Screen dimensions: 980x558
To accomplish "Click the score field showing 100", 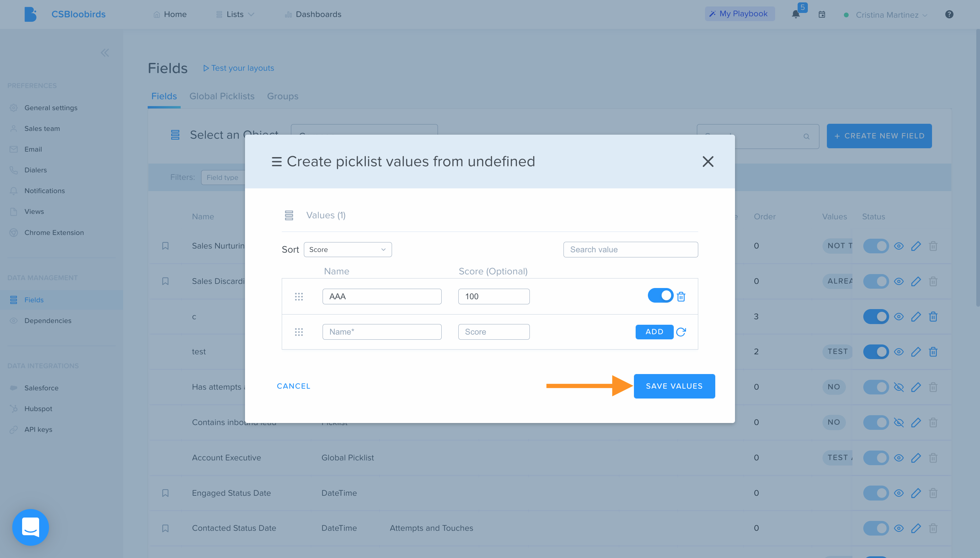I will (494, 296).
